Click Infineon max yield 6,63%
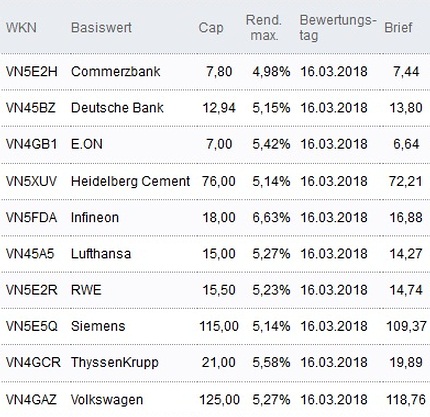 click(x=271, y=217)
